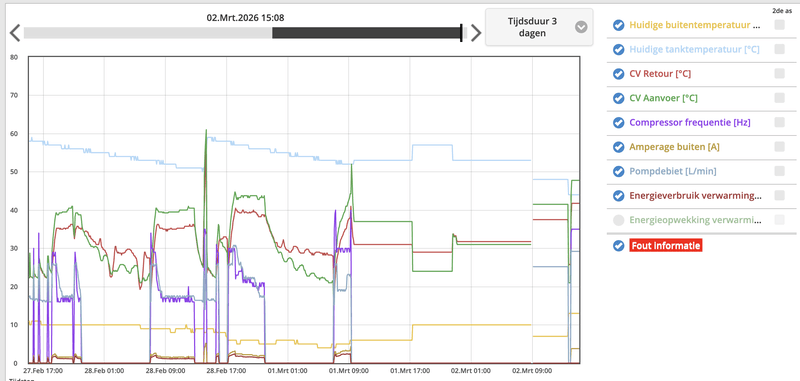Screen dimensions: 800x381
Task: Click the 80 value on Y axis
Action: coord(14,57)
